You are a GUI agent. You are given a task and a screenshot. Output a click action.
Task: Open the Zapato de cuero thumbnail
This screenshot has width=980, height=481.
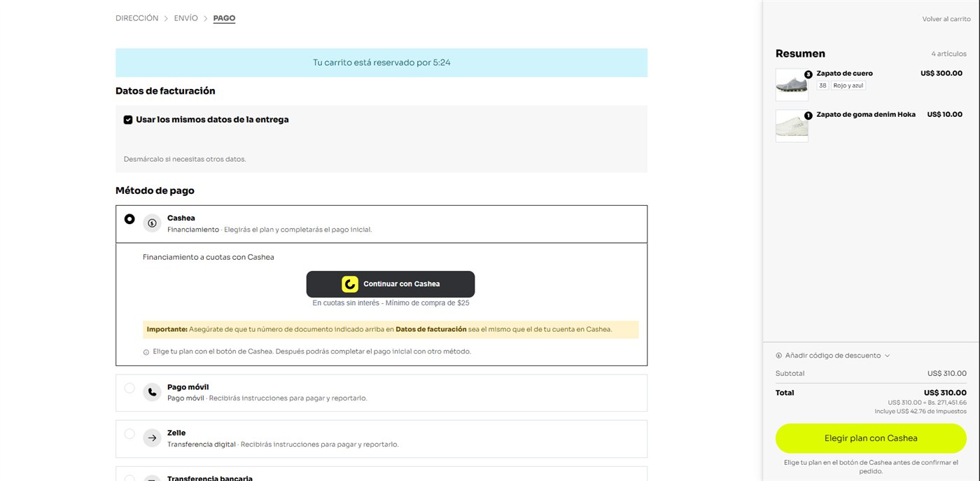(792, 85)
